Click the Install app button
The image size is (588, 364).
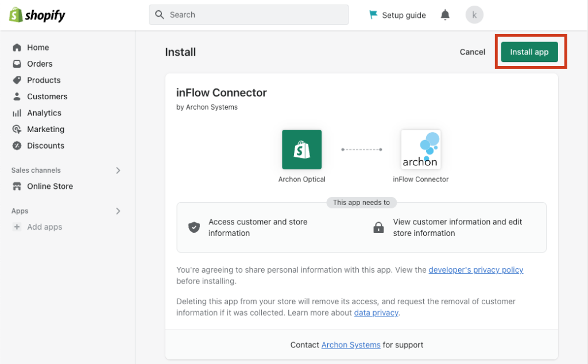(x=529, y=52)
